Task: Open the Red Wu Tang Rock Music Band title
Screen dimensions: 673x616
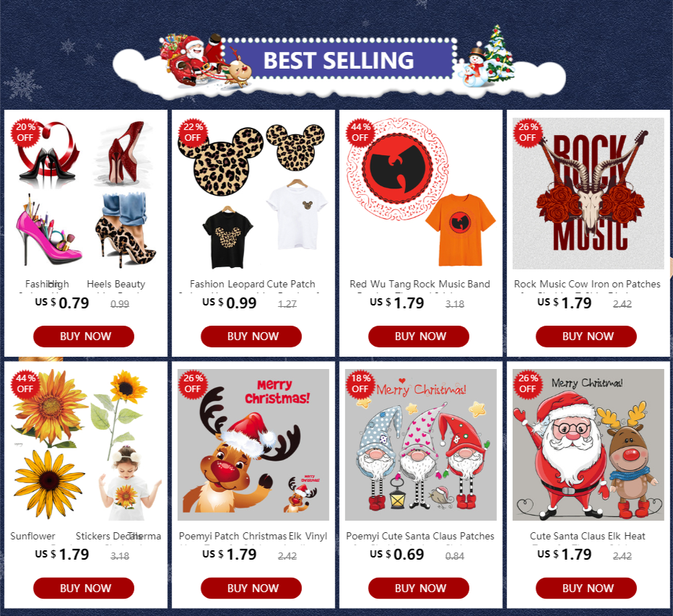Action: pos(420,285)
